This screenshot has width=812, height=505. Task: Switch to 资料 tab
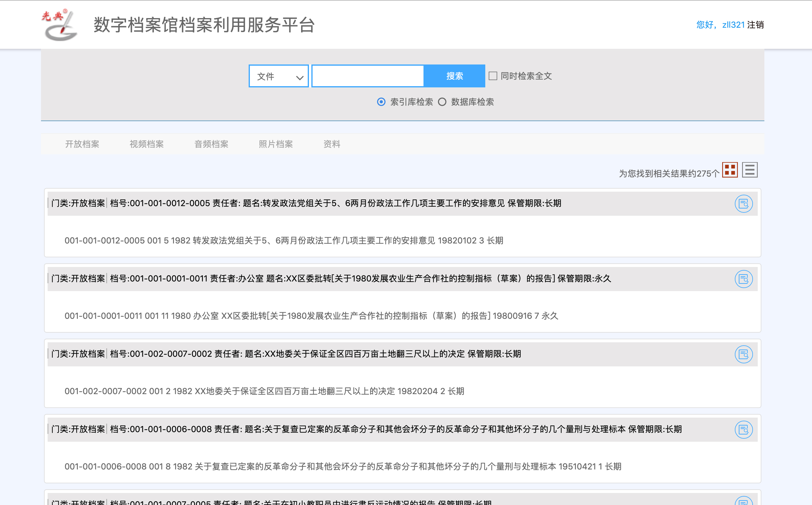332,144
